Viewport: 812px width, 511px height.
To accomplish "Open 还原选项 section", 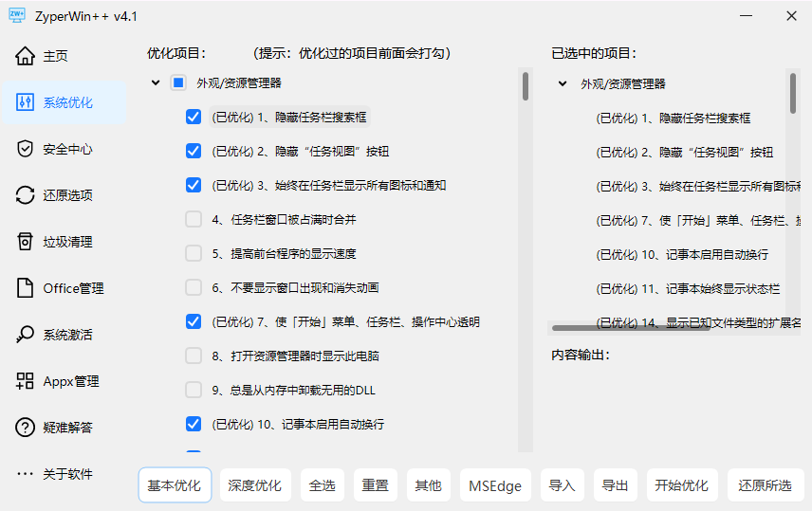I will pyautogui.click(x=65, y=195).
